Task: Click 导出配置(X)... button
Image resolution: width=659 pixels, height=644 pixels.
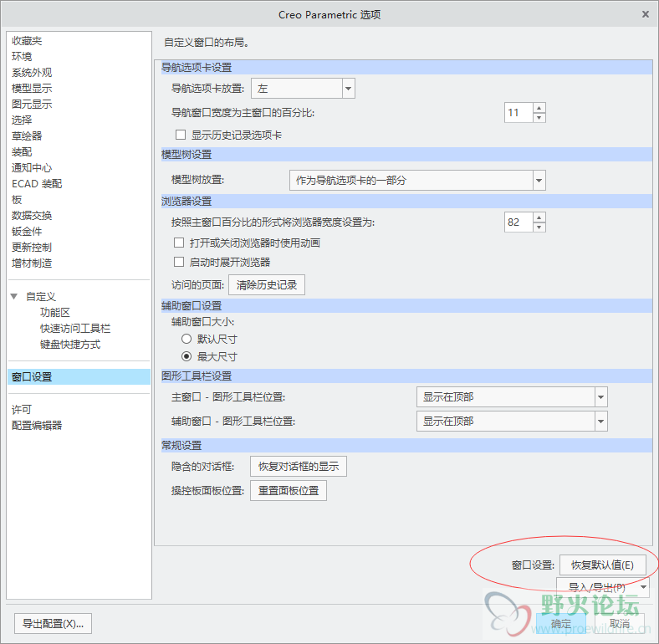Action: (x=53, y=623)
